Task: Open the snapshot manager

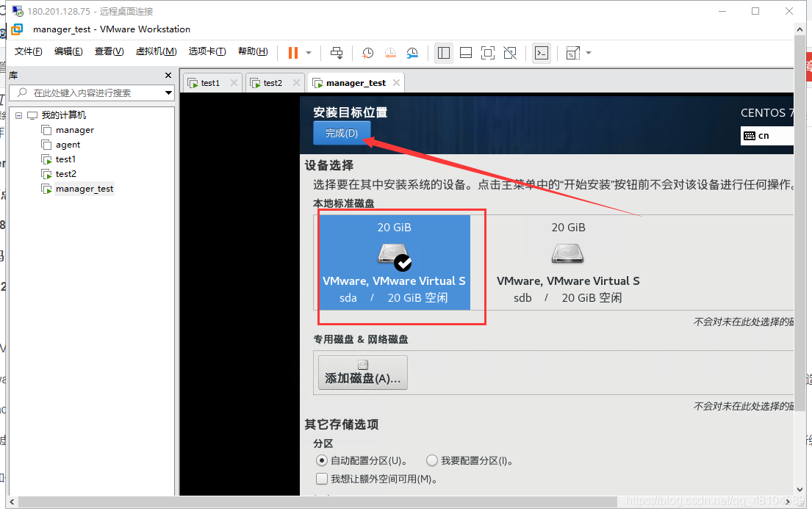Action: pyautogui.click(x=412, y=53)
